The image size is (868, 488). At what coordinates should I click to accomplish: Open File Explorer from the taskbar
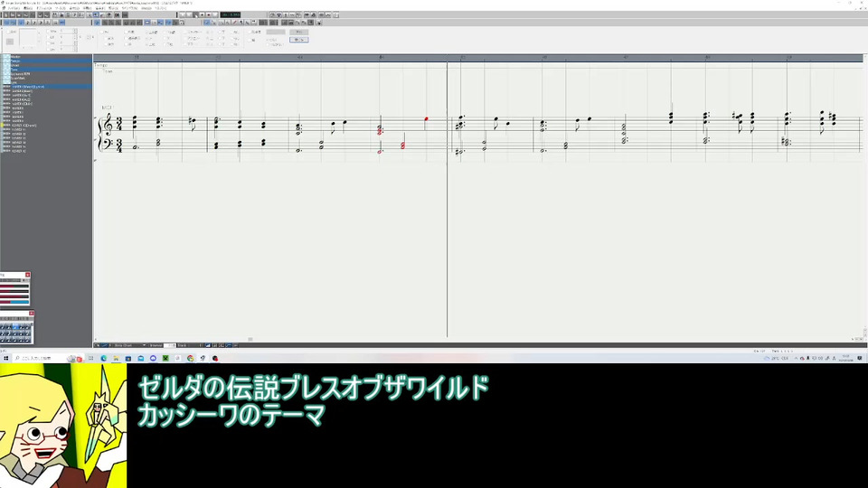(116, 359)
